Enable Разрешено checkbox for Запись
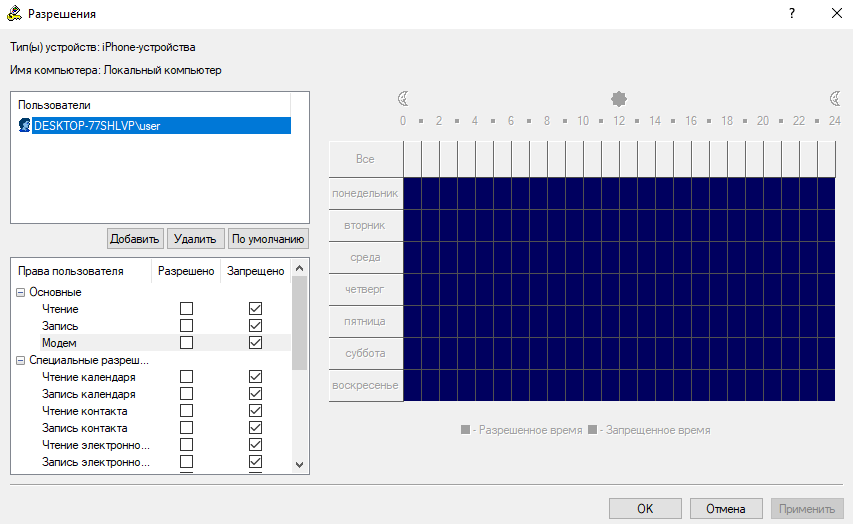This screenshot has width=853, height=524. coord(186,325)
